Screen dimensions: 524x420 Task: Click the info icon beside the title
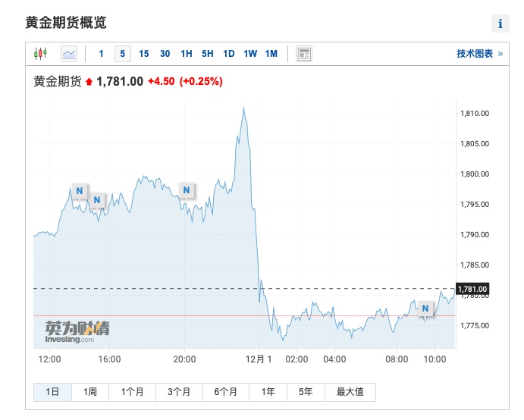[x=500, y=24]
